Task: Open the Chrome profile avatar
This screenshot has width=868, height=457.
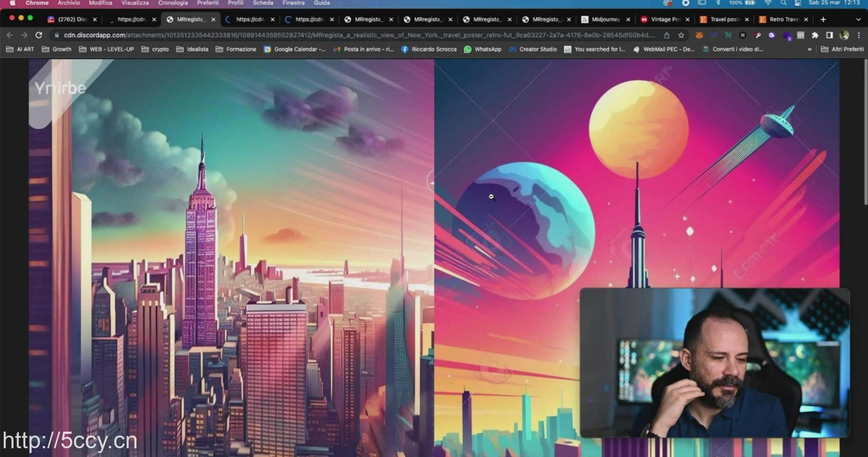Action: pos(844,35)
